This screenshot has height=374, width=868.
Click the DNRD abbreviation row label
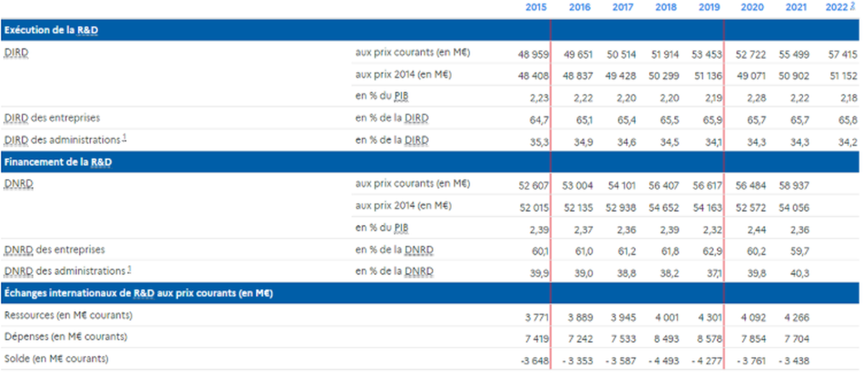(18, 184)
